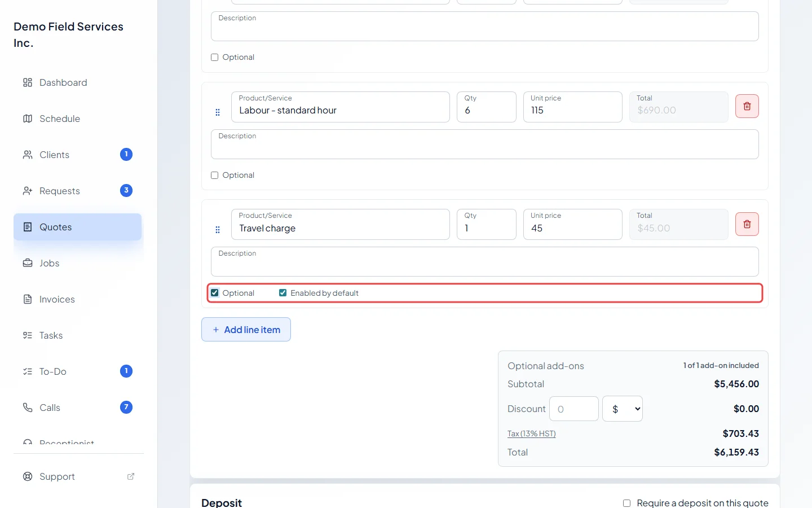This screenshot has width=812, height=508.
Task: Click the Support lifebuoy icon
Action: click(x=28, y=476)
